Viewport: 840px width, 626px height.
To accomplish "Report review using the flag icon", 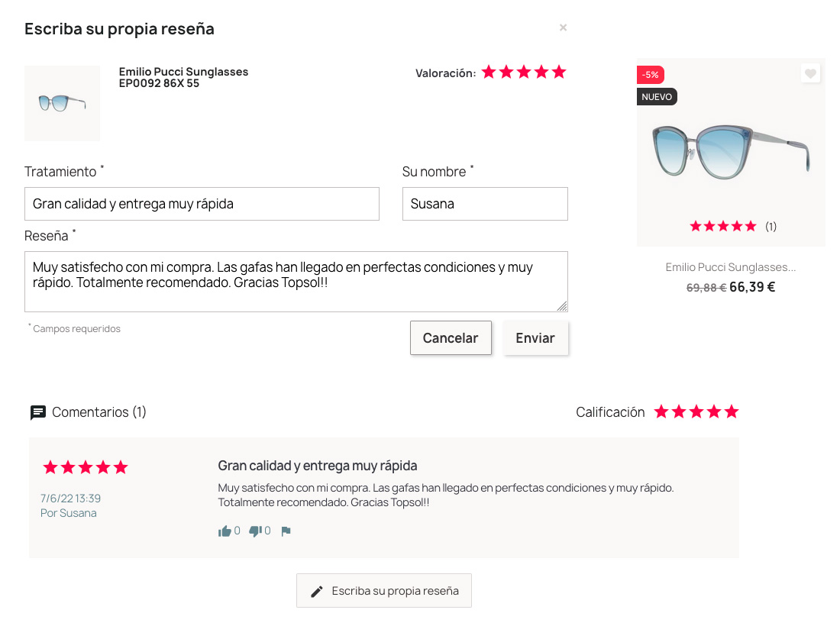I will [x=286, y=531].
